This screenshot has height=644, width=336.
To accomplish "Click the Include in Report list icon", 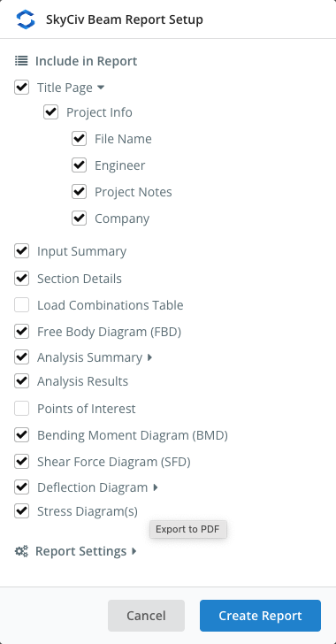I will [x=21, y=61].
